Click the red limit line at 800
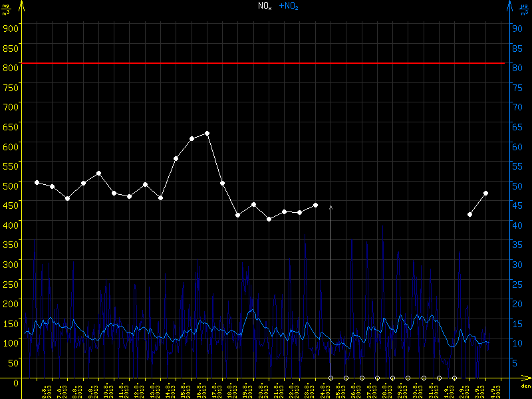 pos(266,63)
